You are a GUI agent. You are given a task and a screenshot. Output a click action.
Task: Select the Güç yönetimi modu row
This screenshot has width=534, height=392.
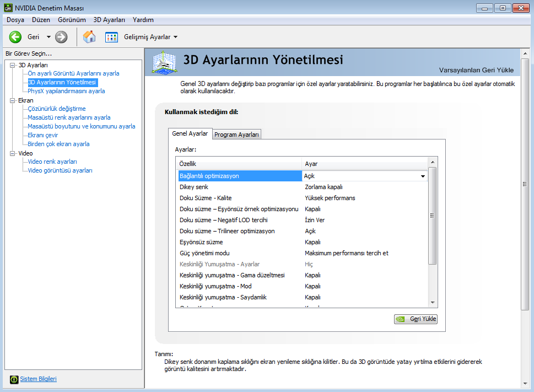(x=303, y=253)
